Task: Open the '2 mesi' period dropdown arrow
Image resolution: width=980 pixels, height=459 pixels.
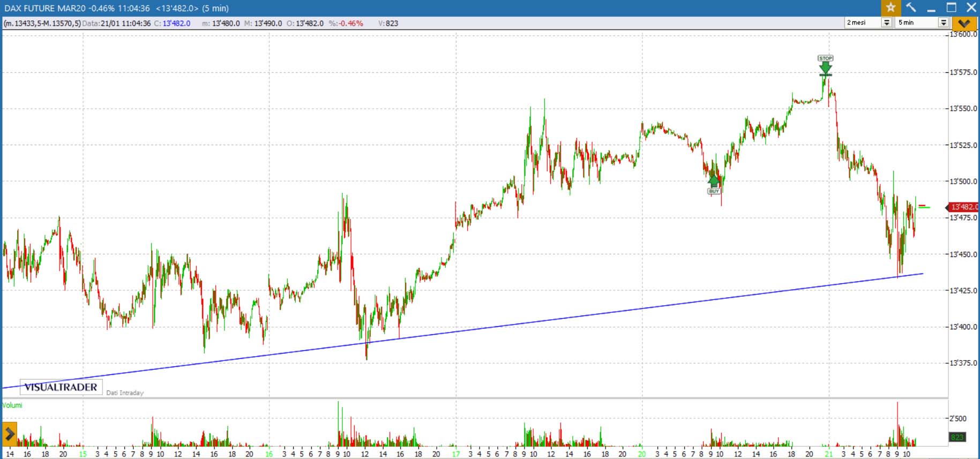Action: click(x=887, y=22)
